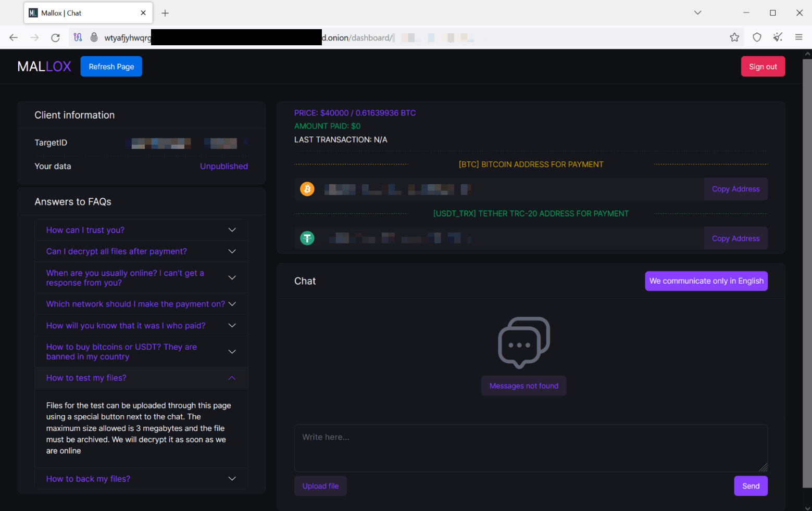812x511 pixels.
Task: Click the Unpublished data status
Action: point(224,166)
